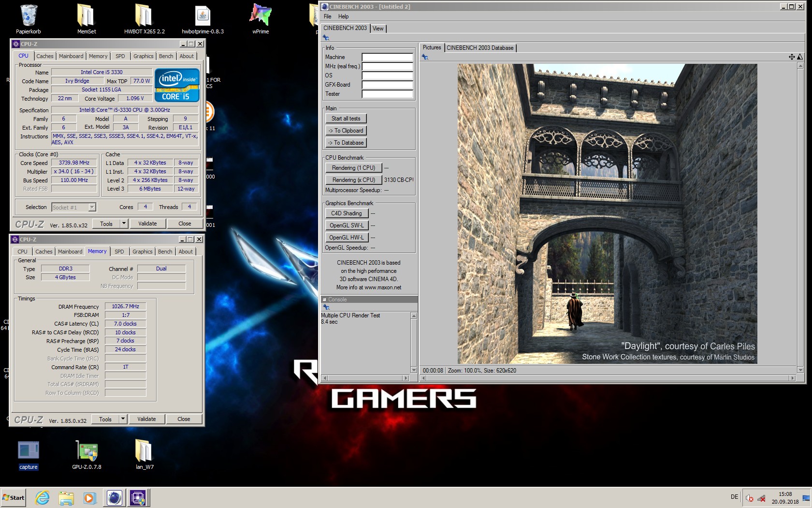The image size is (812, 508).
Task: Open Internet Explorer from taskbar
Action: (x=43, y=498)
